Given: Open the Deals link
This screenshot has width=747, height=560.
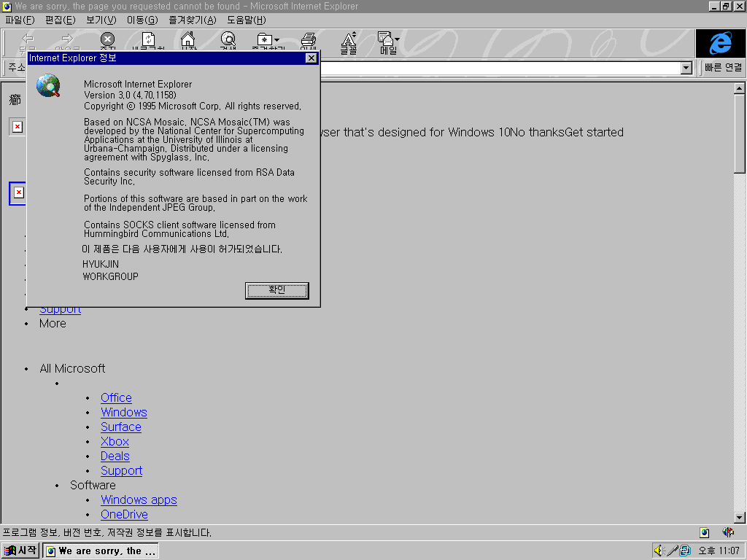Looking at the screenshot, I should 115,456.
